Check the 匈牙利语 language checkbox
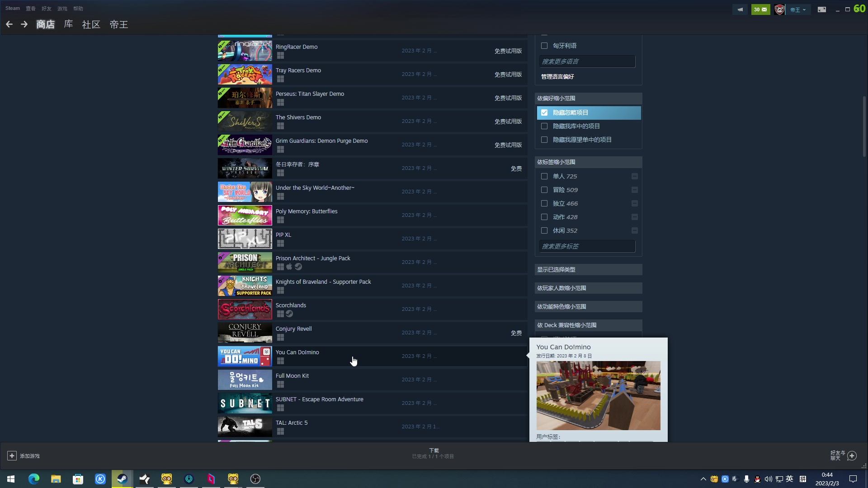This screenshot has height=488, width=868. click(544, 46)
